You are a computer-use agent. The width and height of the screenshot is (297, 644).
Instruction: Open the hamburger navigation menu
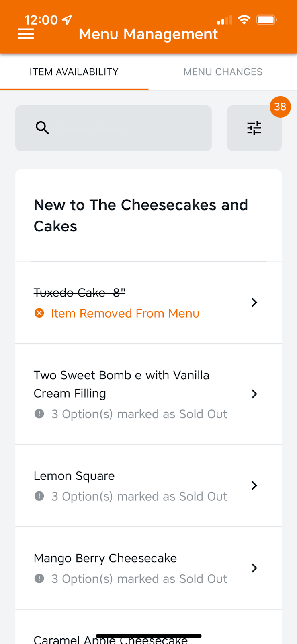click(x=26, y=34)
